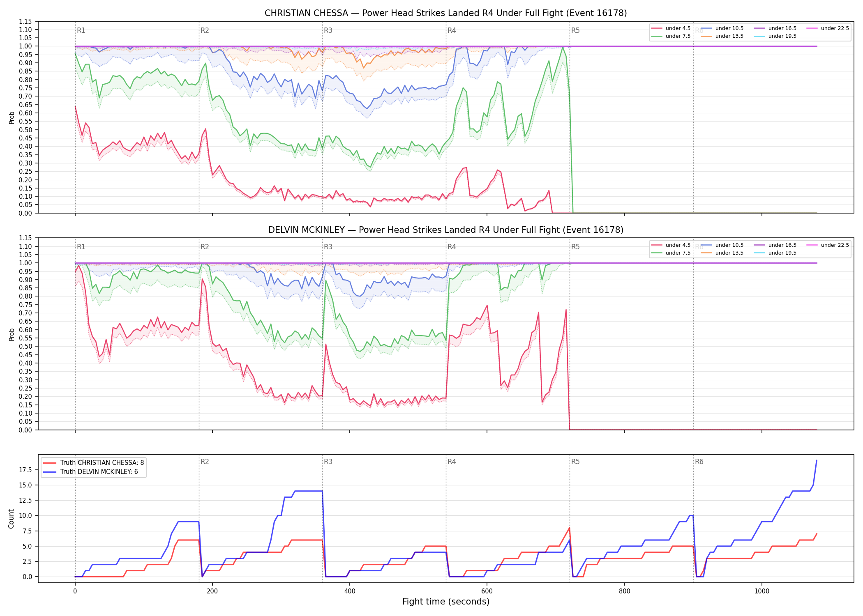Choose 'under 22.5' legend entry in McKinley chart

(828, 245)
